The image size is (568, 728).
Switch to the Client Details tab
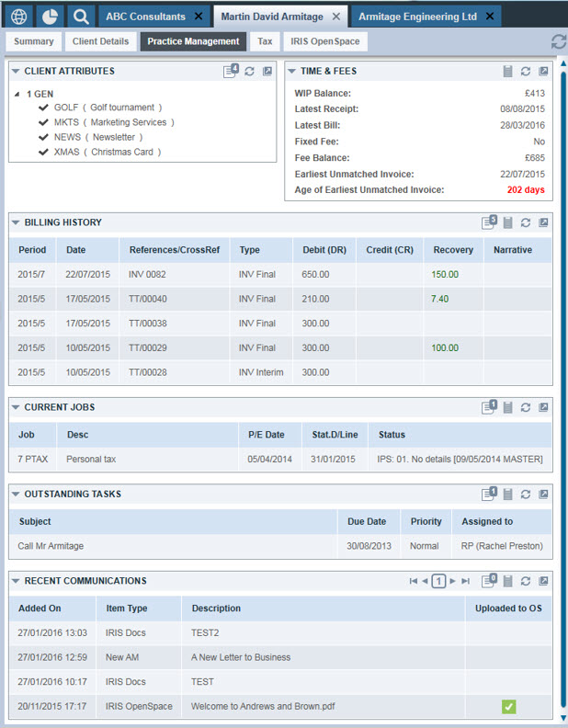point(102,41)
